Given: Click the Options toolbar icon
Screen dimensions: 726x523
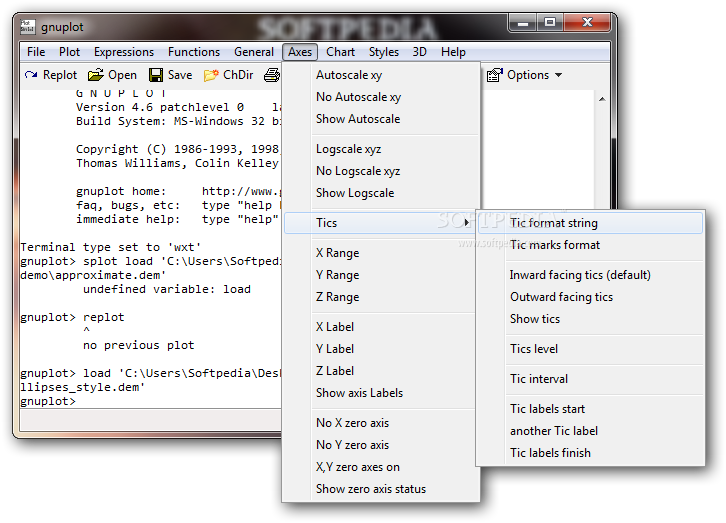Looking at the screenshot, I should (494, 75).
